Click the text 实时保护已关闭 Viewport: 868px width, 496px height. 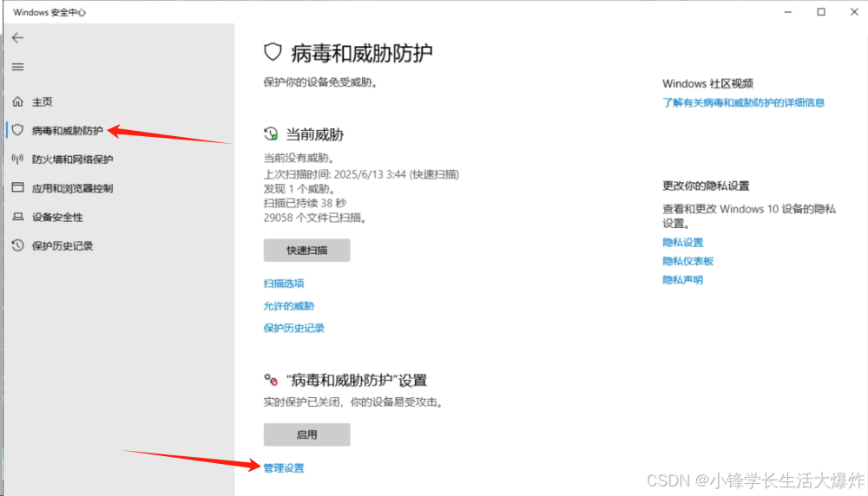click(302, 402)
